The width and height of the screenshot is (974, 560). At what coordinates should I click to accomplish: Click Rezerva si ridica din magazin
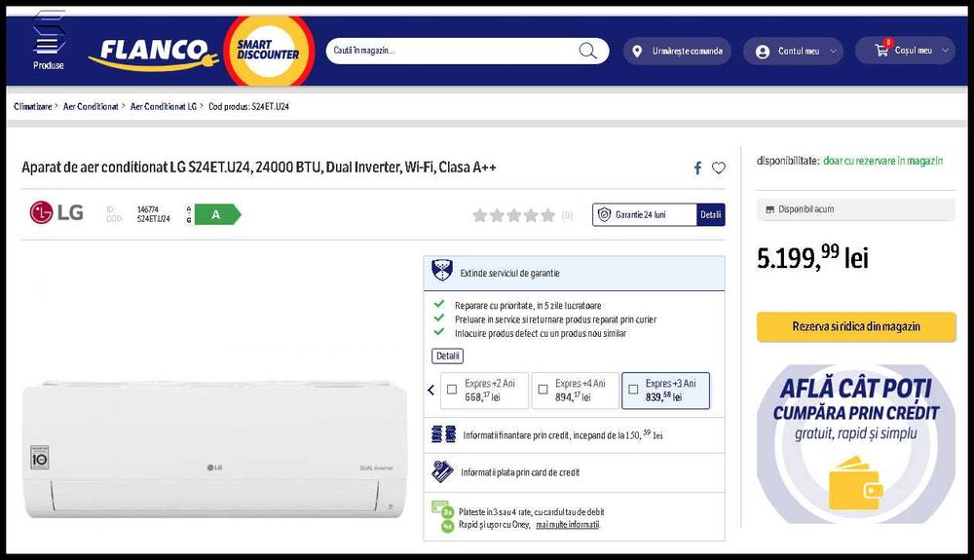coord(856,327)
